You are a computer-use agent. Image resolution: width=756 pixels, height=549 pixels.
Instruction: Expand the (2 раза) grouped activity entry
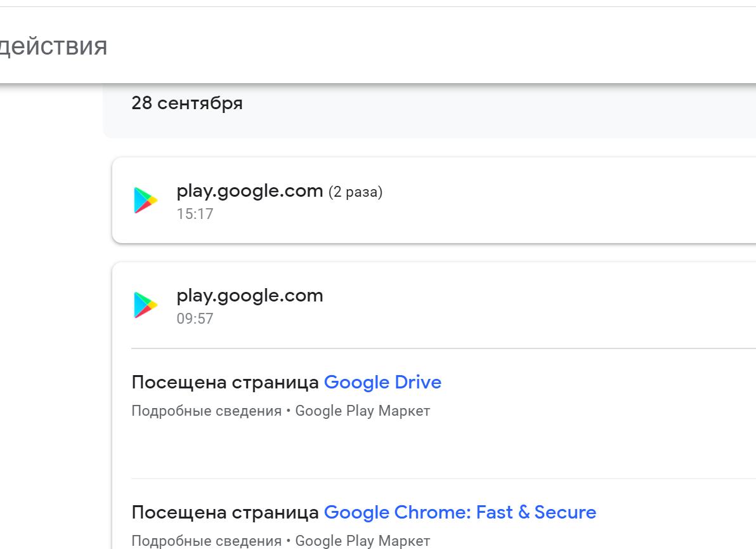[x=355, y=191]
